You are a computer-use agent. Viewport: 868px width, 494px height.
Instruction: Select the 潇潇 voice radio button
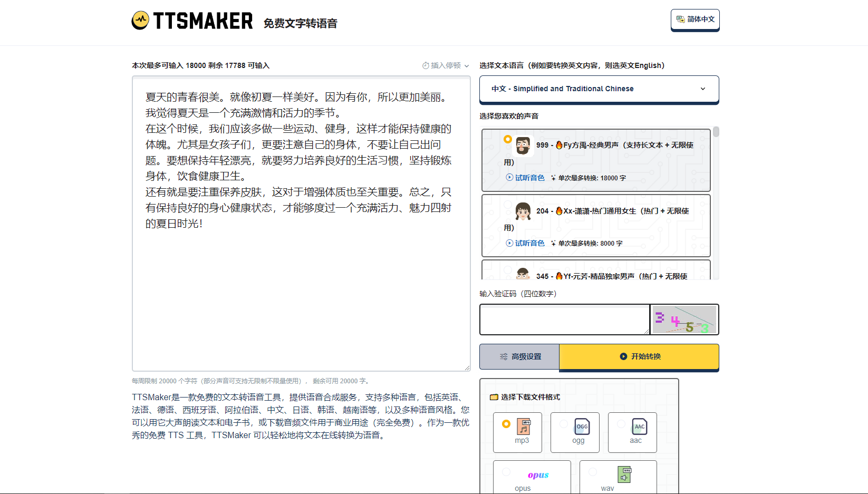507,205
